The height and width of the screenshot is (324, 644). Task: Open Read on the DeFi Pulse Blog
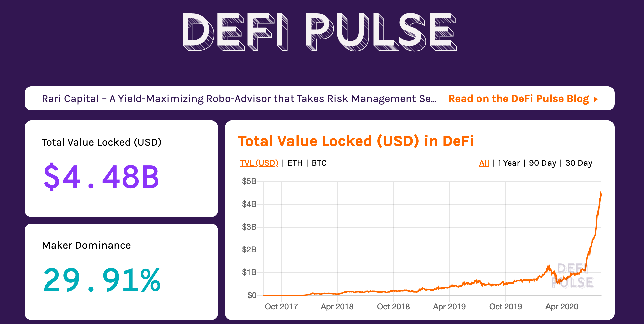[519, 99]
